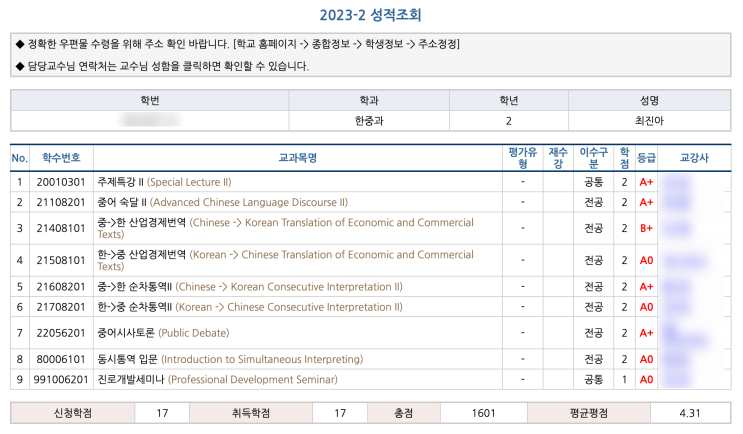743x434 pixels.
Task: Select the 한->중 산업경제번역 course name
Action: coord(285,261)
